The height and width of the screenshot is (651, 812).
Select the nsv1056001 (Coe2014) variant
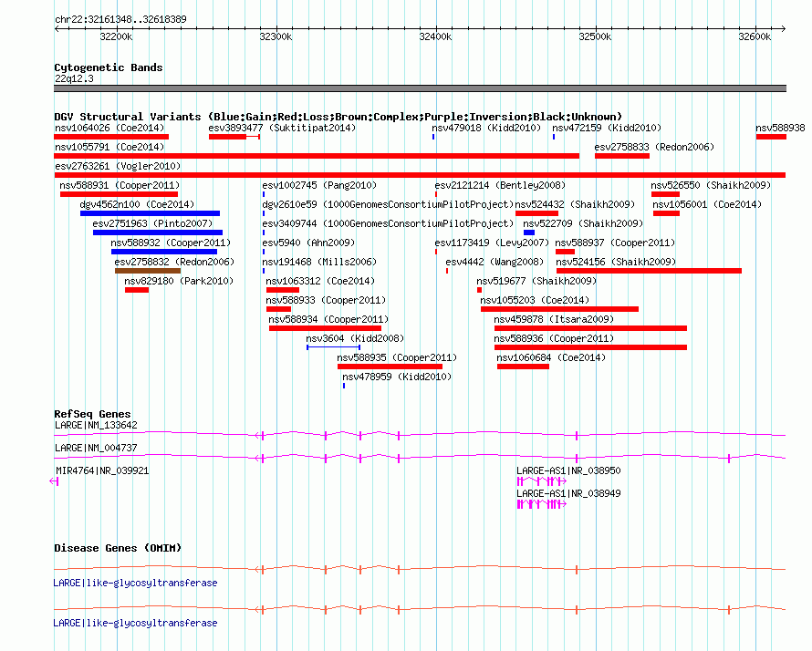707,204
